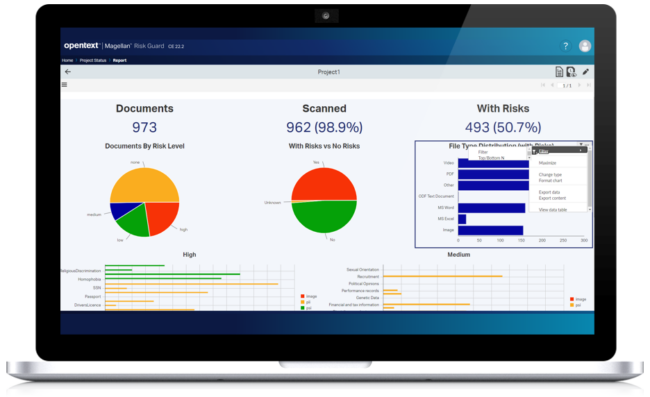Select Export content in context menu
Viewport: 650px width, 397px height.
point(552,198)
